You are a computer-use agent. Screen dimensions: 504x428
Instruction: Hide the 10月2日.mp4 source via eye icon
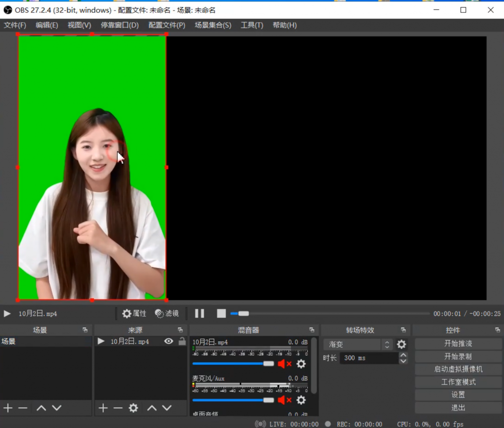click(169, 341)
